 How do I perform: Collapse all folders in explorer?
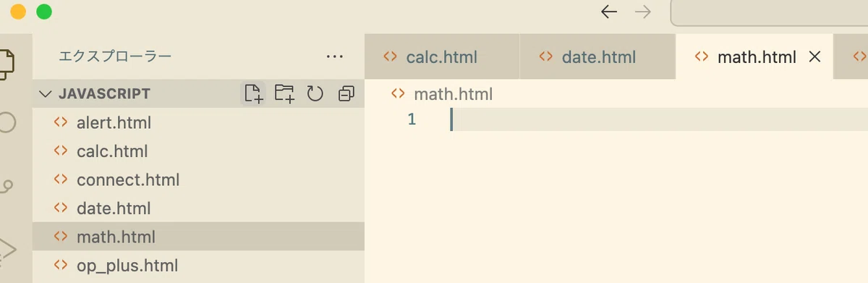pos(346,93)
